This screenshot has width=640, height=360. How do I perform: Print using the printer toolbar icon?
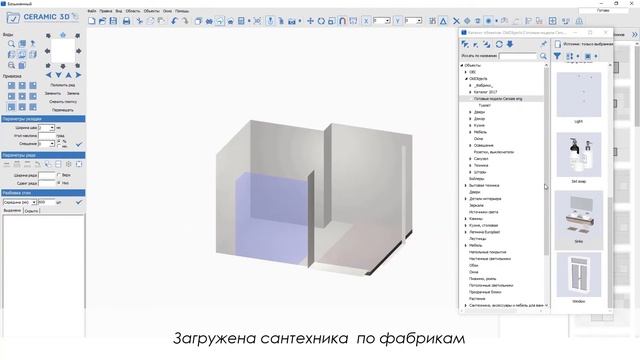127,21
